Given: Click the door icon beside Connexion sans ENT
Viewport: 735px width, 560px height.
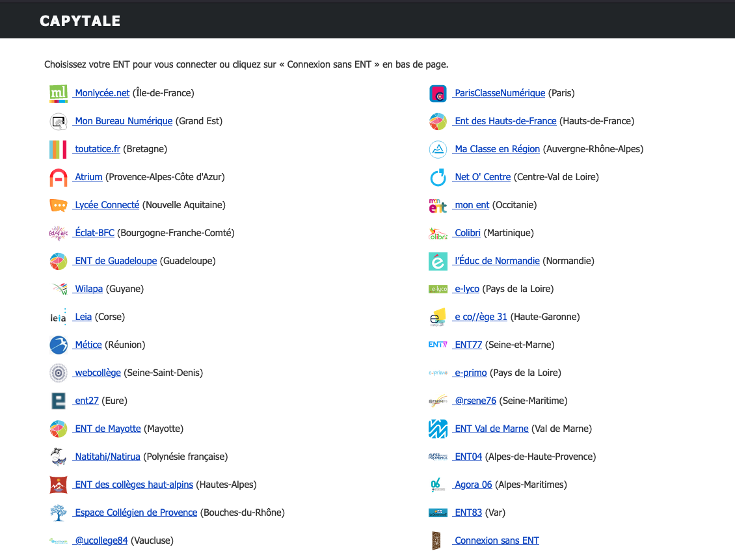Looking at the screenshot, I should (x=437, y=541).
